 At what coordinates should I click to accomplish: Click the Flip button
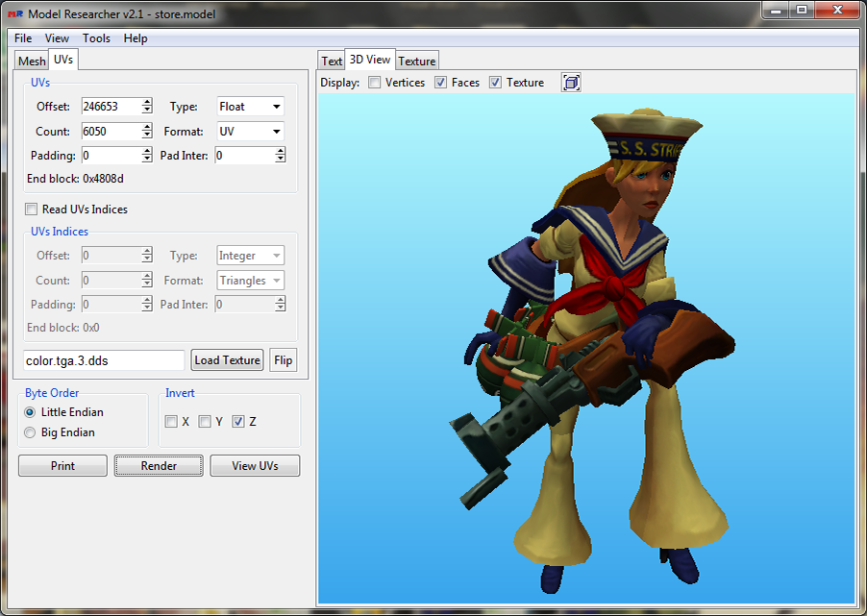(x=284, y=360)
